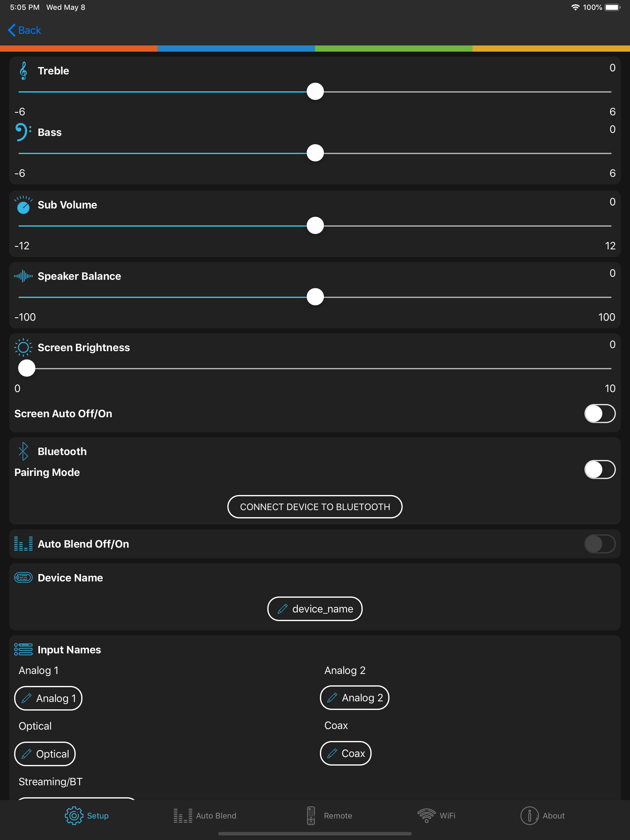Open the Remote tab
Viewport: 630px width, 840px height.
tap(329, 815)
